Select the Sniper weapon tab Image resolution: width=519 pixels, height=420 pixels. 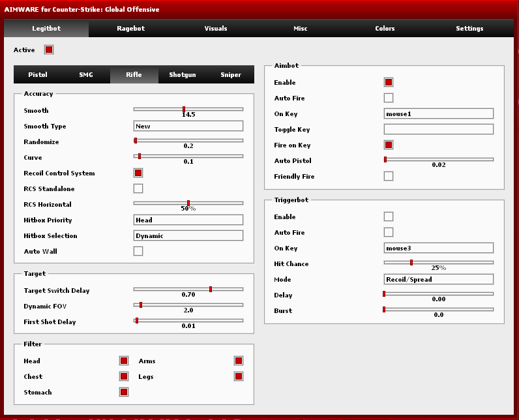(x=231, y=75)
